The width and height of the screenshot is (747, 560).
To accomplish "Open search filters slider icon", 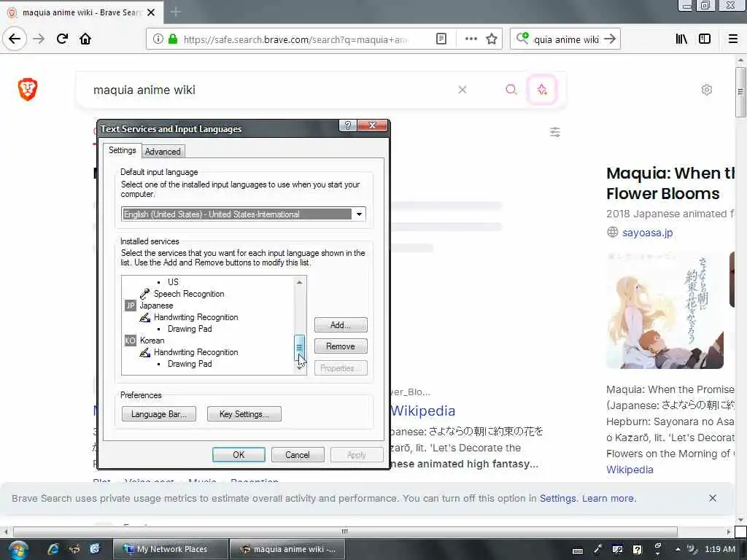I will click(x=555, y=132).
